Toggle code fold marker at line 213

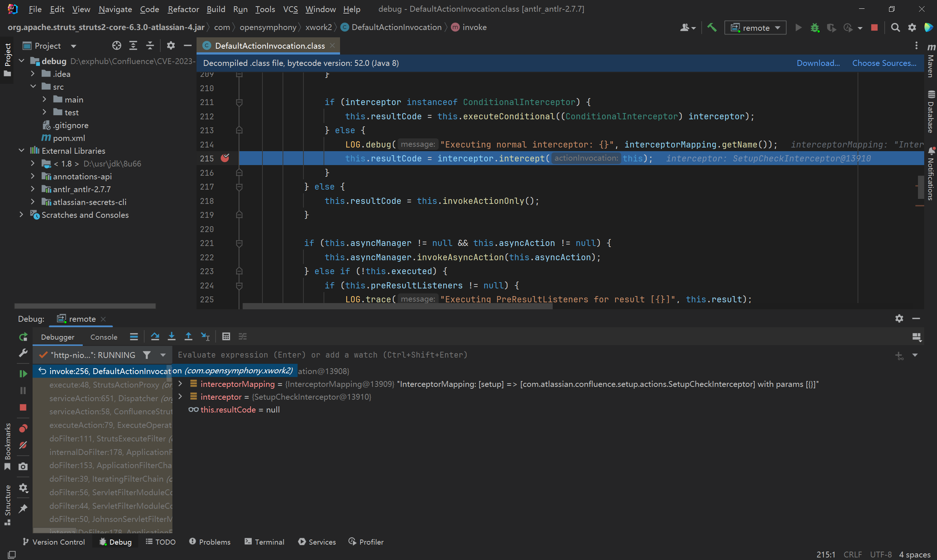pos(239,130)
